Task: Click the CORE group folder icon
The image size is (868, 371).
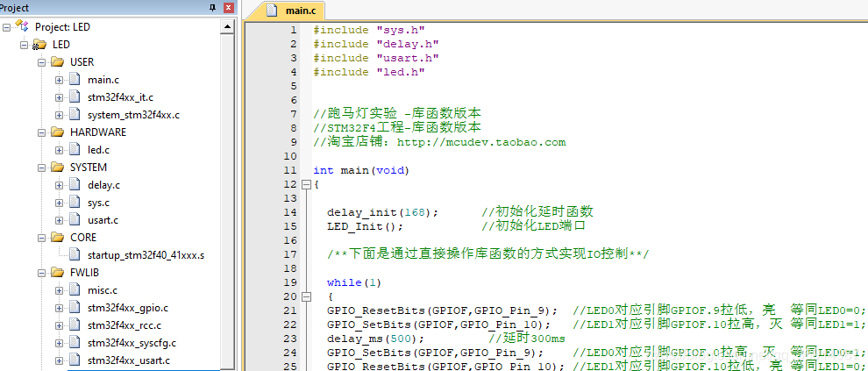Action: click(57, 238)
